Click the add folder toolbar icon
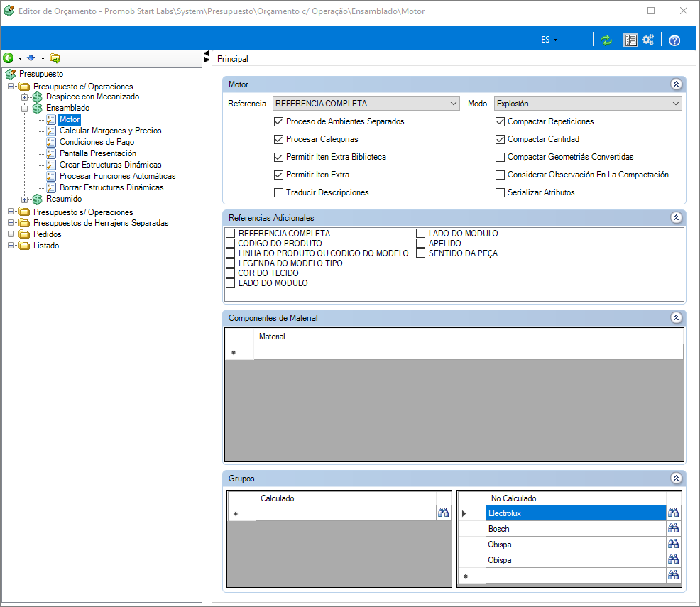 55,58
